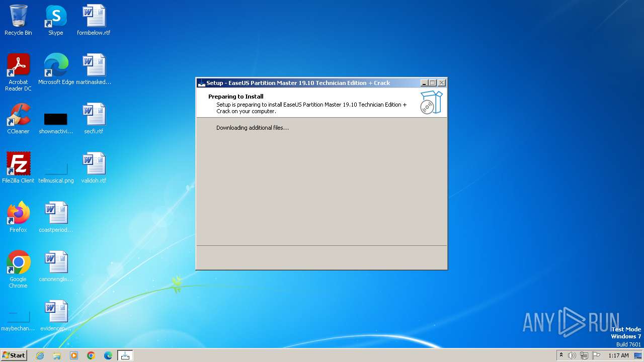Select the tellmusical.png file
Viewport: 644px width, 362px height.
click(x=56, y=172)
